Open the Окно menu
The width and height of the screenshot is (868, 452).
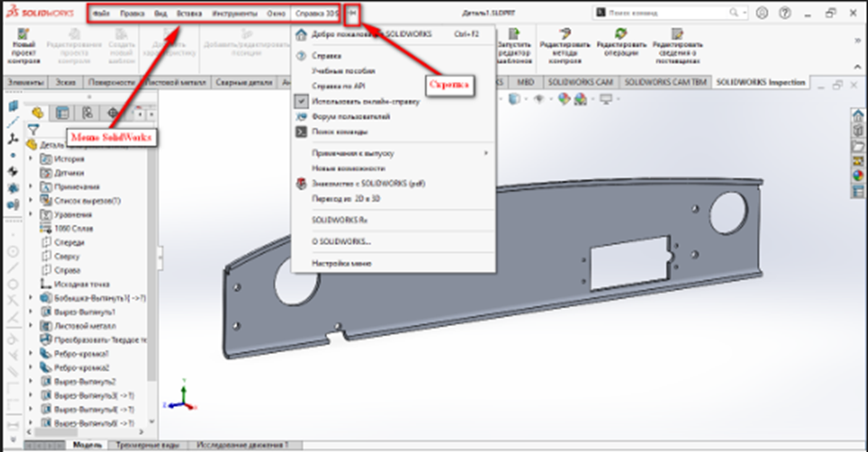point(276,13)
